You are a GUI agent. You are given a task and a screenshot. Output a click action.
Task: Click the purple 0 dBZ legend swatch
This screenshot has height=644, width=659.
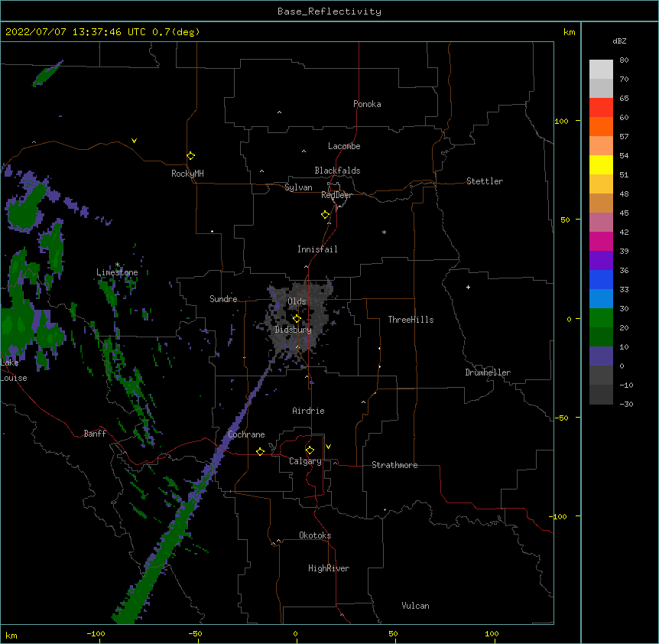601,356
